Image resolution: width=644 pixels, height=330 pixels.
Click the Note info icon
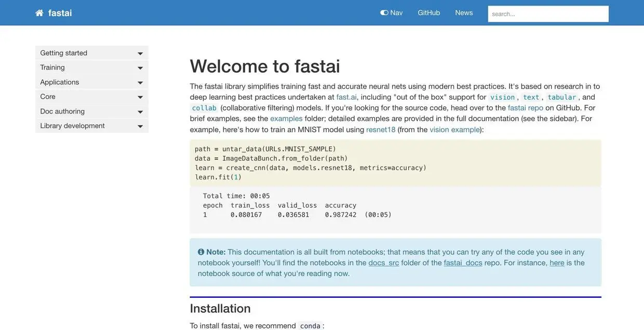coord(201,252)
